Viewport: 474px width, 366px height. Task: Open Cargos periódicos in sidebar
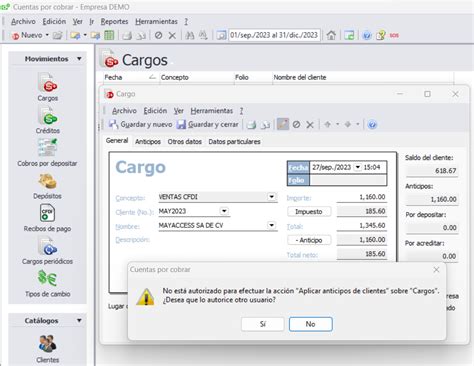(47, 251)
